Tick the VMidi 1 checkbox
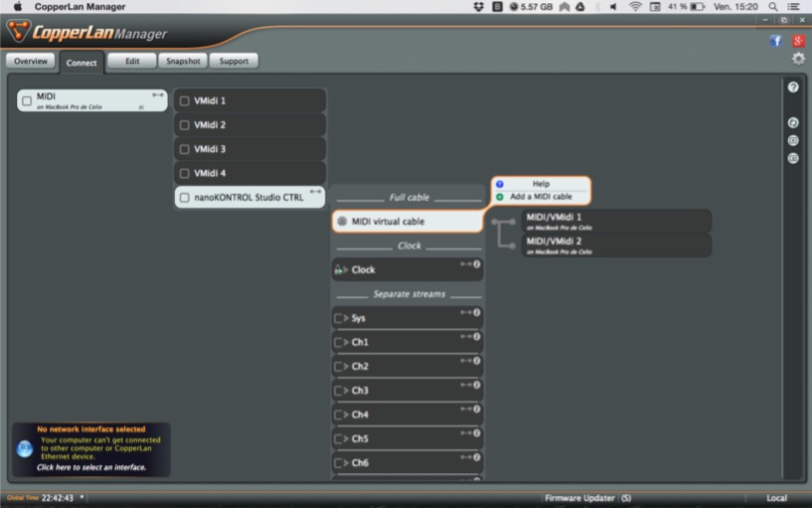The height and width of the screenshot is (508, 812). click(185, 101)
